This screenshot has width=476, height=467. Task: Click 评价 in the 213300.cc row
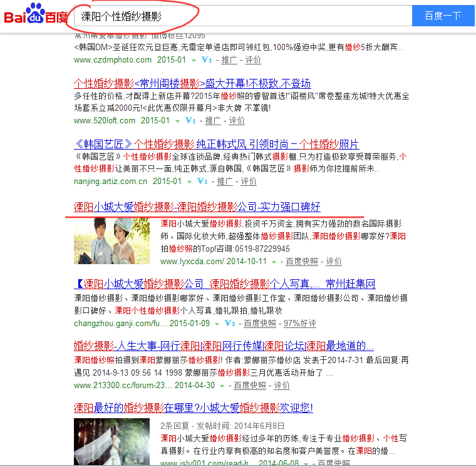pyautogui.click(x=282, y=385)
